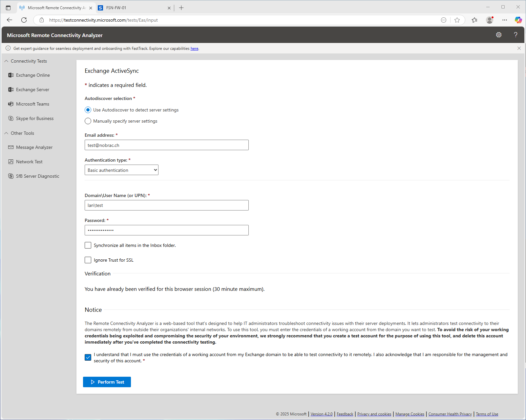Switch to the Microsoft Remote Connectivity tab
Screen dimensions: 526x420
[x=56, y=8]
